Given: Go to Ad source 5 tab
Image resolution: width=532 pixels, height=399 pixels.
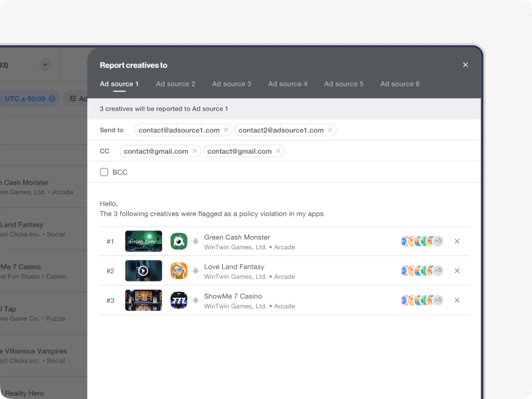Looking at the screenshot, I should pyautogui.click(x=344, y=84).
